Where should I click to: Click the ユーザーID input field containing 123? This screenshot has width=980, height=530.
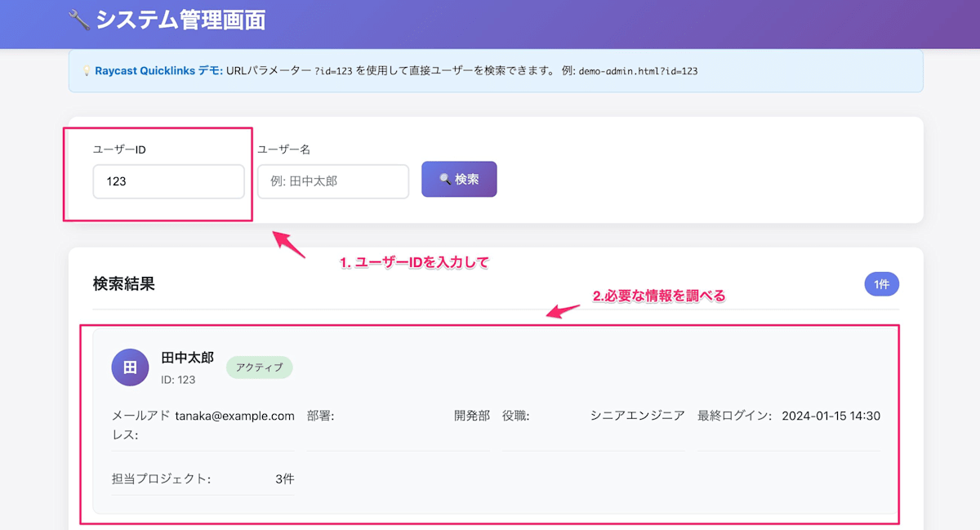[x=168, y=181]
